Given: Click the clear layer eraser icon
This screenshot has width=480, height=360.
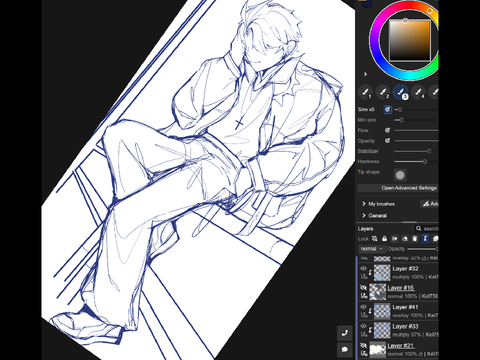Looking at the screenshot, I should click(x=405, y=239).
